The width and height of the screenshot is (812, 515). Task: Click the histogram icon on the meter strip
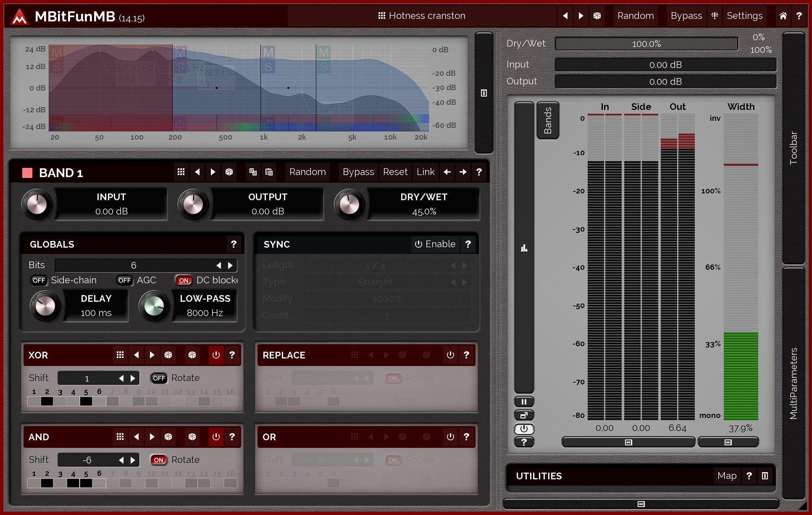pyautogui.click(x=524, y=248)
